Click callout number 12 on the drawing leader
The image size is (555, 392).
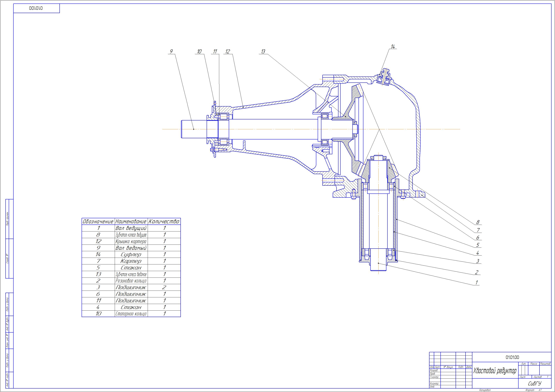tap(228, 51)
